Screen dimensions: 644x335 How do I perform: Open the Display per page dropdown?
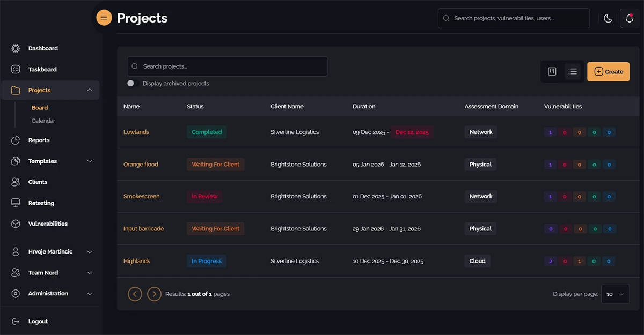(x=615, y=294)
